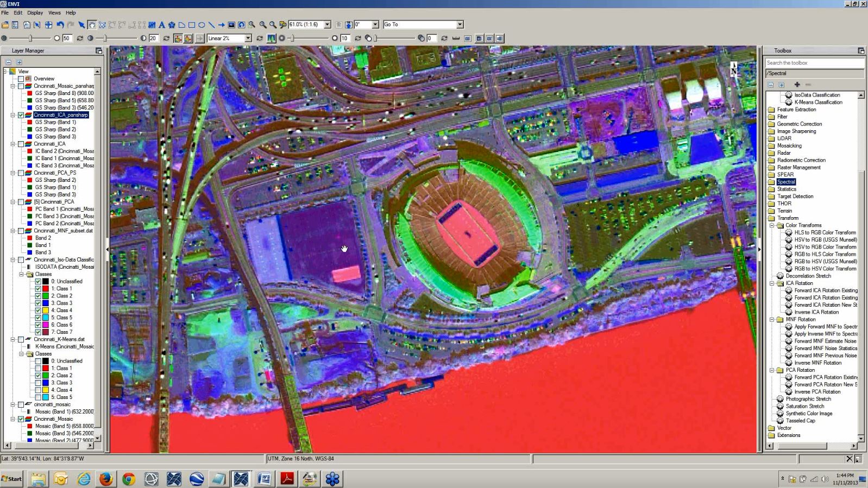The width and height of the screenshot is (868, 488).
Task: Select the Arrow annotation tool
Action: pos(222,25)
